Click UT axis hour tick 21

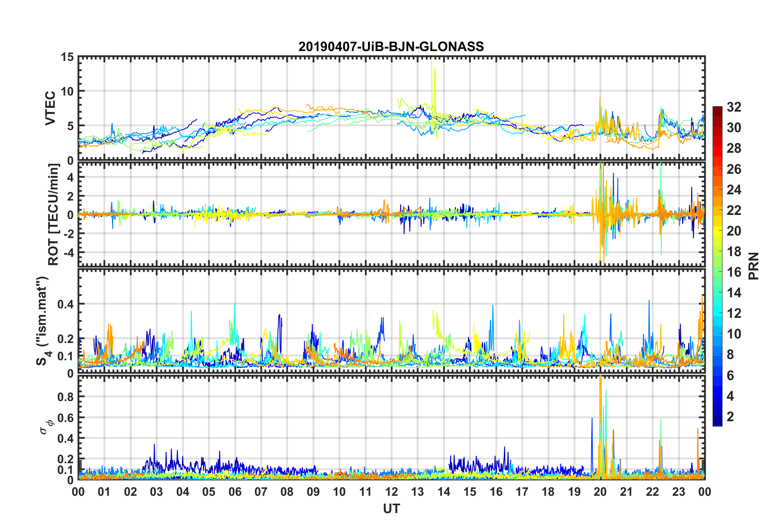(627, 492)
